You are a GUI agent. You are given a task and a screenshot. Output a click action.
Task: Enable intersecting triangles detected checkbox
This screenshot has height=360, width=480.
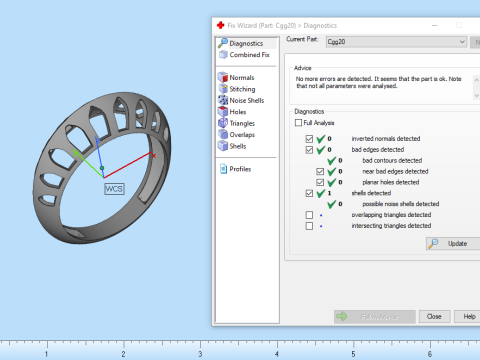309,226
